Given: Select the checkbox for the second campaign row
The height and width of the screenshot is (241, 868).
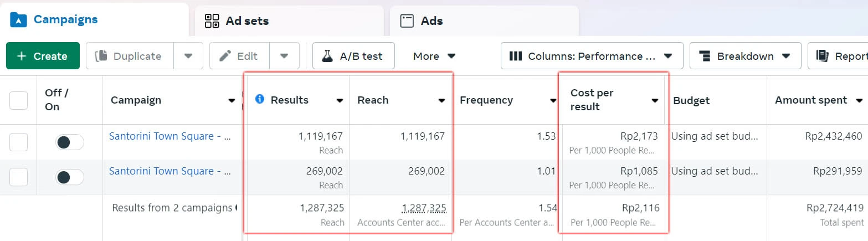Looking at the screenshot, I should [x=19, y=177].
